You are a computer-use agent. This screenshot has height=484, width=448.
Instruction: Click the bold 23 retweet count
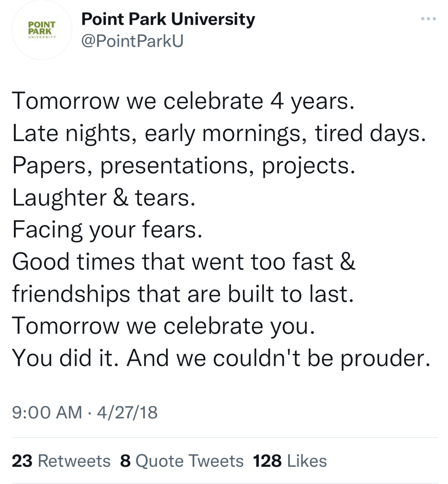[x=22, y=461]
